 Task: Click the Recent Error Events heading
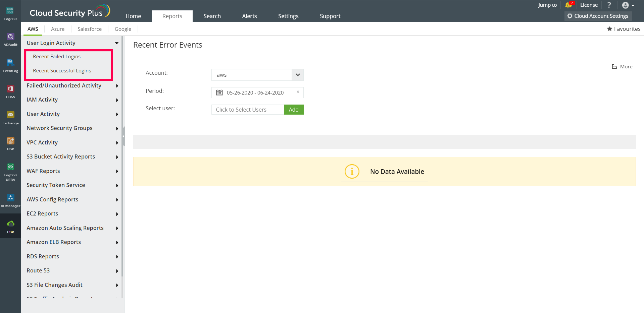pyautogui.click(x=167, y=45)
